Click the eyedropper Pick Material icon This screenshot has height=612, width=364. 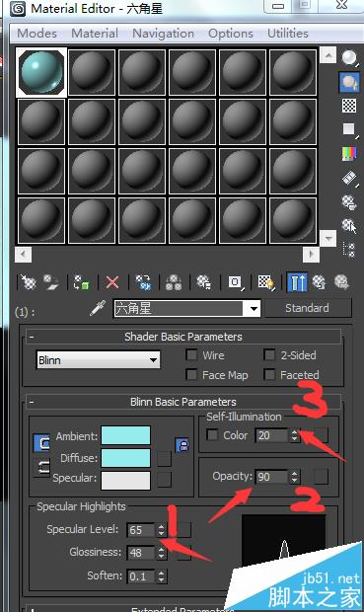98,308
